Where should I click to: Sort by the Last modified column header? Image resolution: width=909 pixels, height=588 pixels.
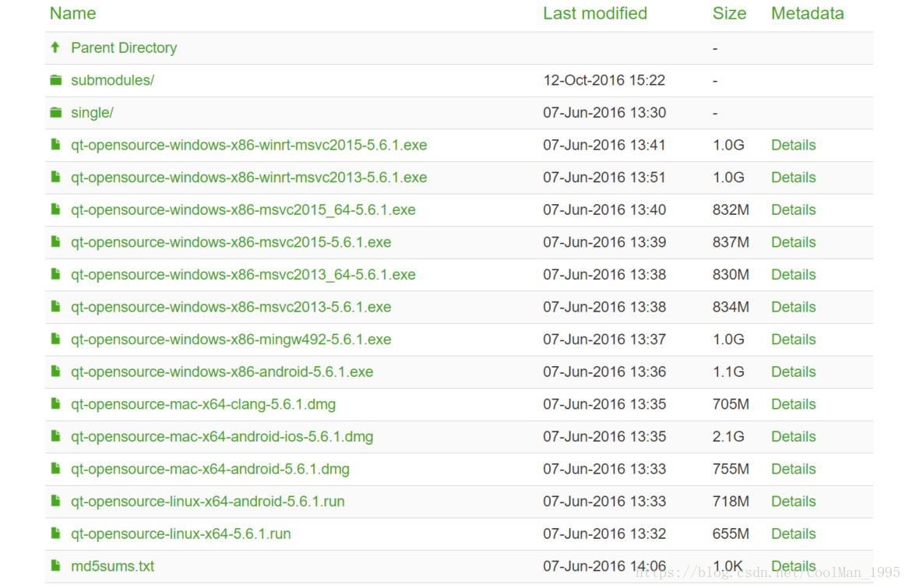pyautogui.click(x=595, y=13)
